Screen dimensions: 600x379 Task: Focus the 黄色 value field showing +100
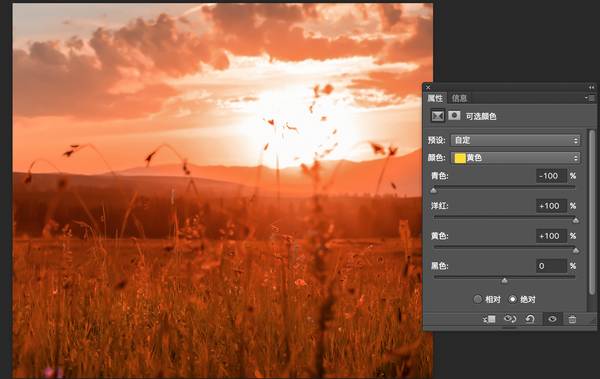(551, 236)
